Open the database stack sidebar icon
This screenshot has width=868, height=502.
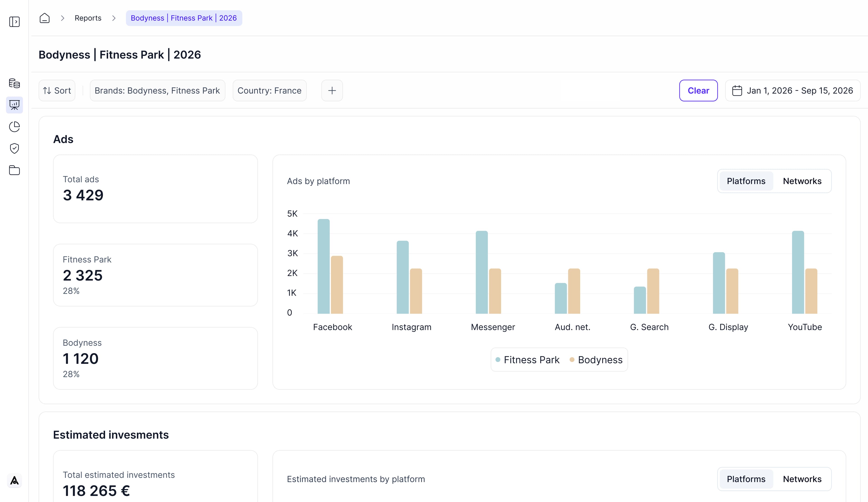[14, 83]
